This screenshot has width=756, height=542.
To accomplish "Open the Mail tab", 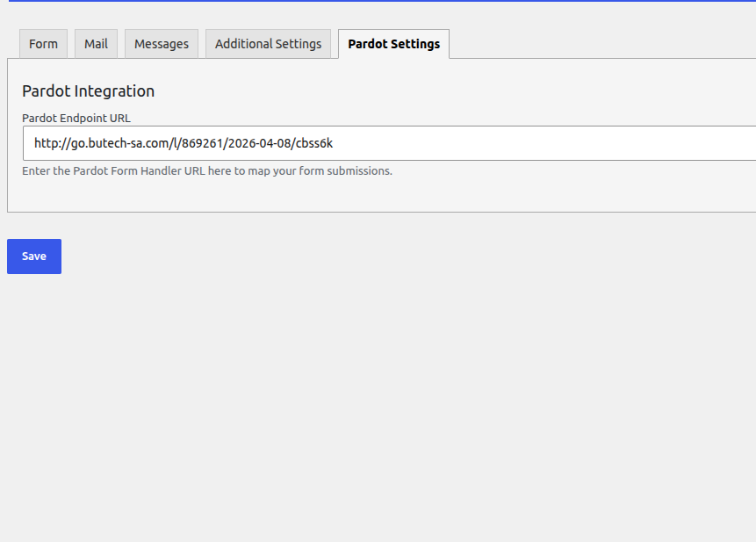I will pos(96,44).
